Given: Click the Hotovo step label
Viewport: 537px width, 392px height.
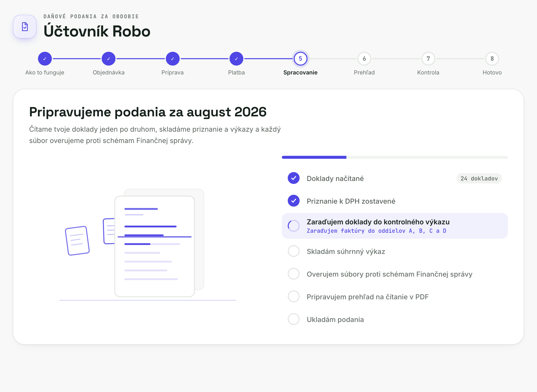Looking at the screenshot, I should click(492, 72).
